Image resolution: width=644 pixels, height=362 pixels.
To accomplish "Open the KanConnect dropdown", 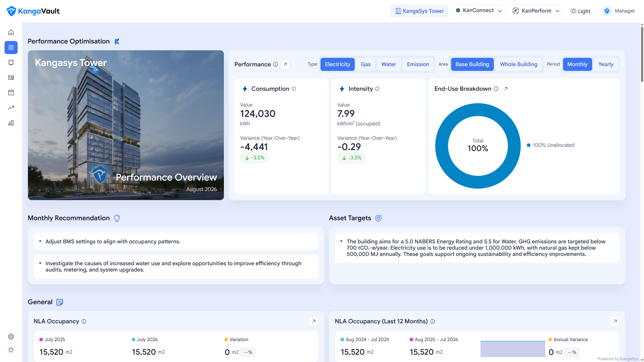I will point(478,11).
